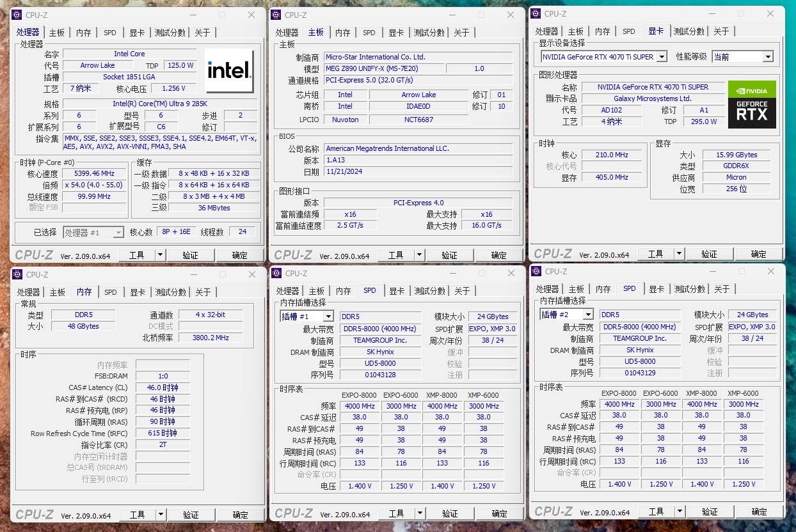This screenshot has height=532, width=796.
Task: Click 工具 button in the Micro-Star mainboard window
Action: coord(397,255)
